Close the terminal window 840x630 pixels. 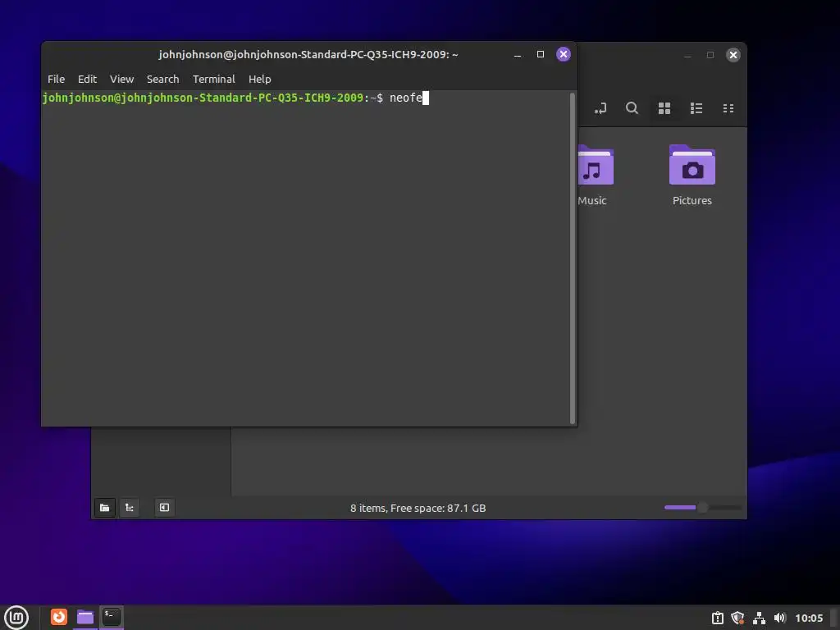[x=563, y=54]
